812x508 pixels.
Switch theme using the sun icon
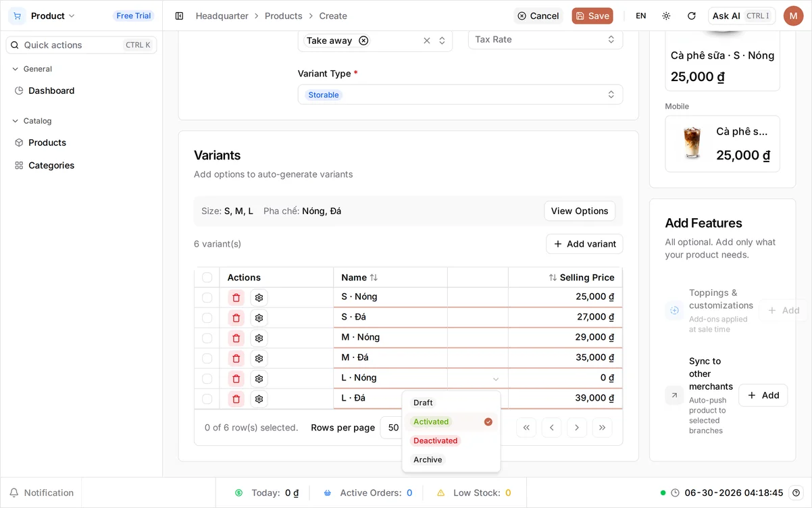(x=666, y=16)
